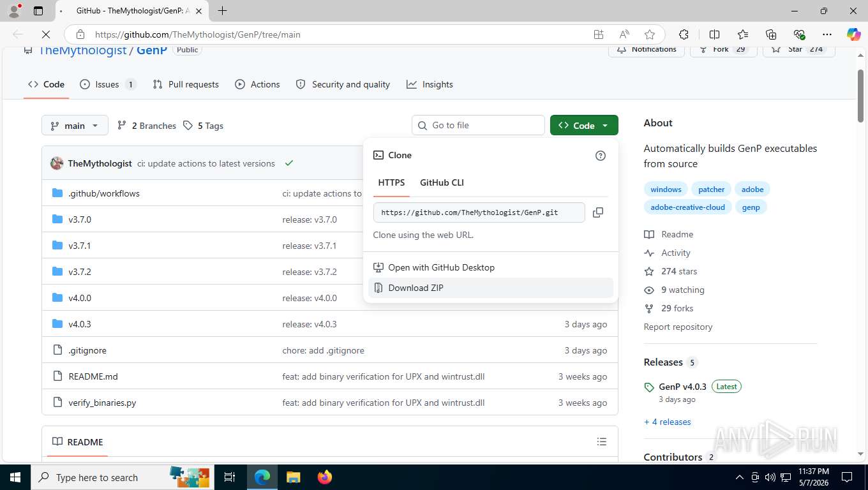
Task: Click the browser address bar URL
Action: pyautogui.click(x=198, y=34)
